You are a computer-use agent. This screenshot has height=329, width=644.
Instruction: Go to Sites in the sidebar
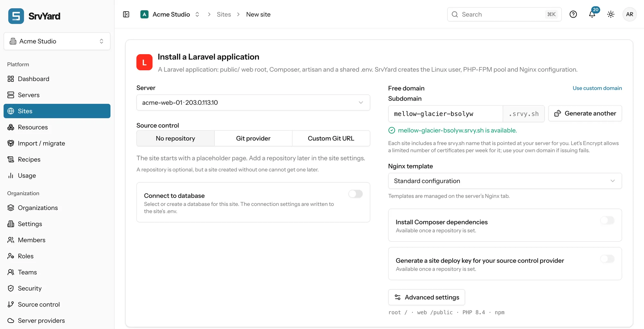57,111
